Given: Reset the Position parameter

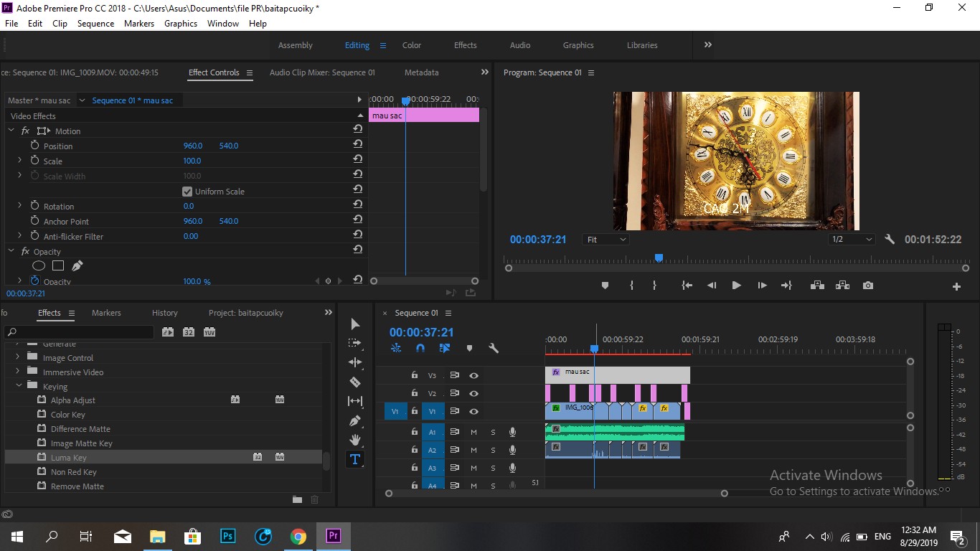Looking at the screenshot, I should click(x=357, y=146).
